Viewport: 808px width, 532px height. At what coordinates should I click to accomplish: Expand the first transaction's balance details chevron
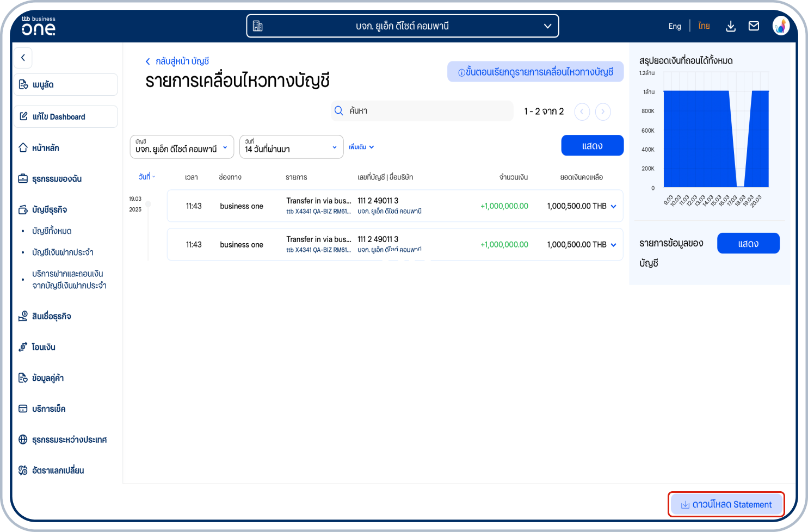[614, 206]
